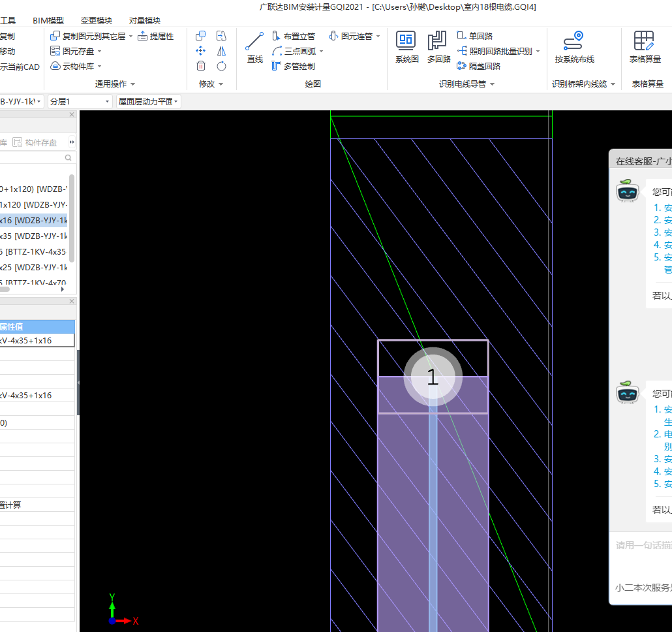Select the 直线 line drawing tool
672x632 pixels.
[254, 48]
